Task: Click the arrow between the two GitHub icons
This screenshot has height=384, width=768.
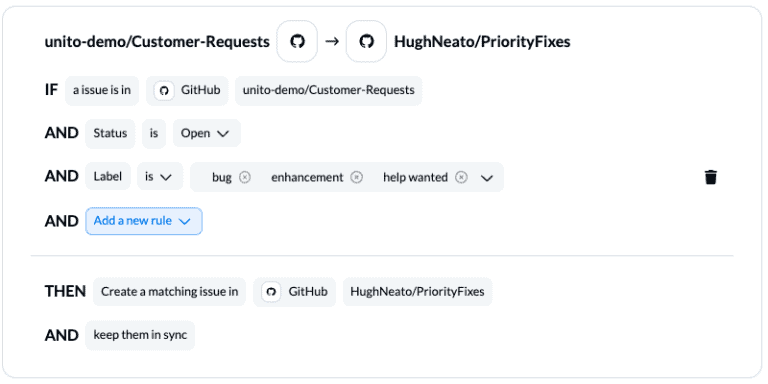Action: click(x=332, y=42)
